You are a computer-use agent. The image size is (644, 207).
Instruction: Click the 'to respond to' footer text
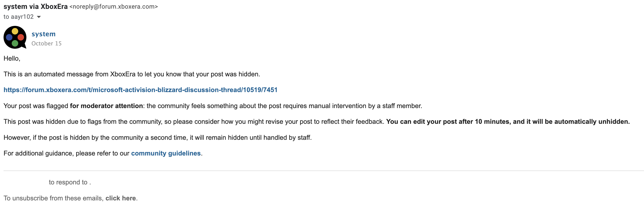68,182
